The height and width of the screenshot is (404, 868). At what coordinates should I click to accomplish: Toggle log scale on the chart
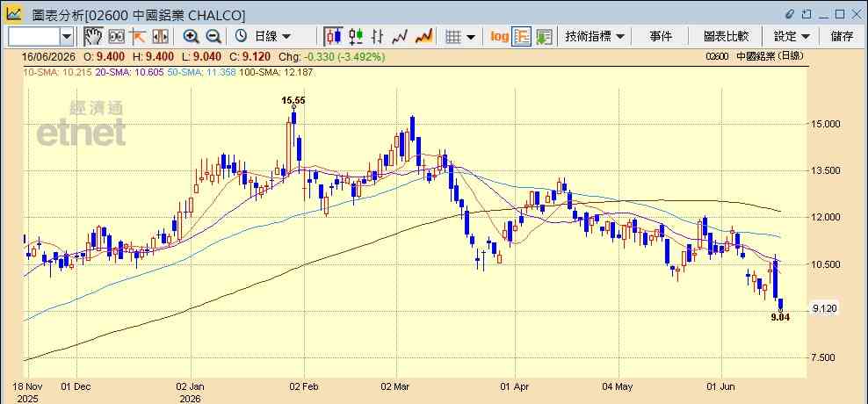click(x=499, y=37)
